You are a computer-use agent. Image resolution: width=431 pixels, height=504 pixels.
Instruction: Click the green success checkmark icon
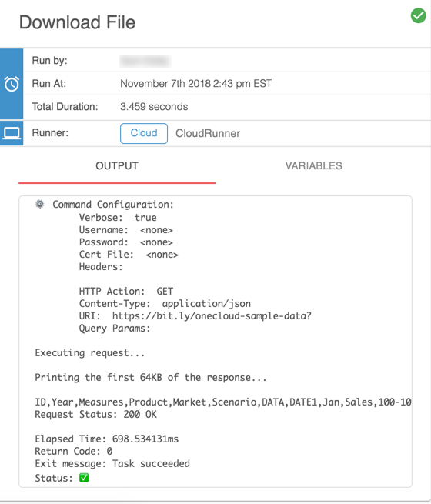[x=418, y=15]
